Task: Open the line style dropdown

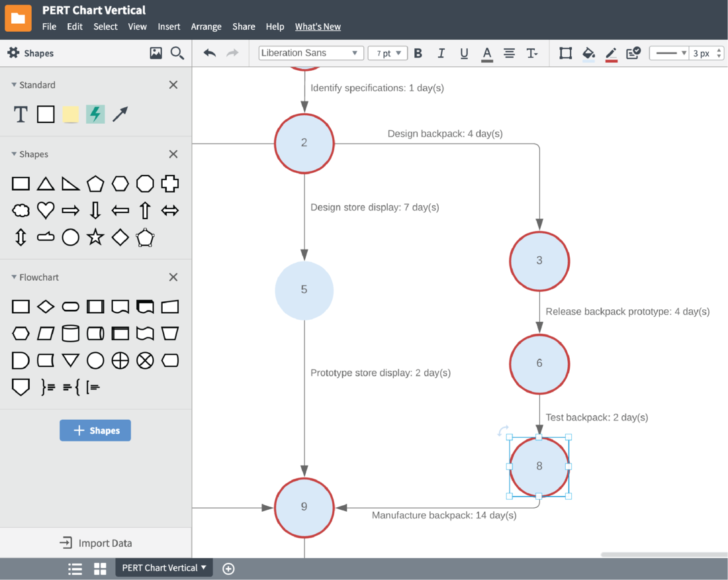Action: tap(670, 53)
